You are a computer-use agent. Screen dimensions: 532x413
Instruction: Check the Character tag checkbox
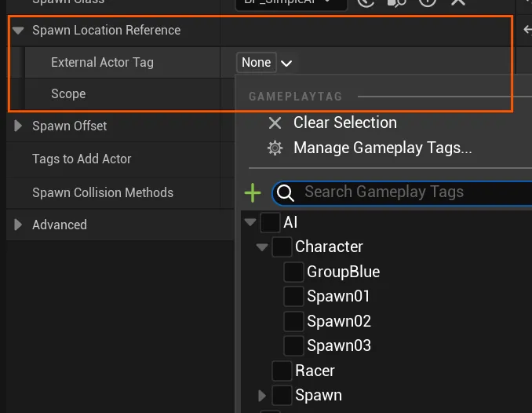[x=282, y=247]
